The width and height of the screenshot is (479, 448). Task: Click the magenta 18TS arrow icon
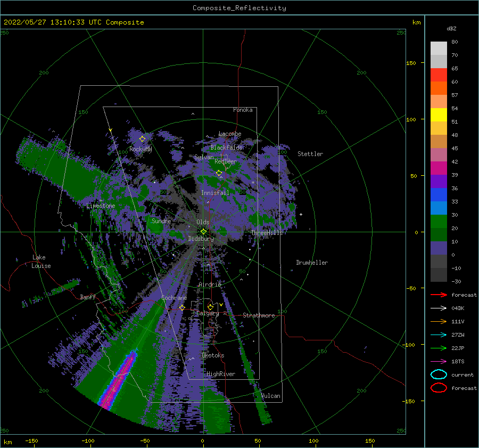click(439, 362)
